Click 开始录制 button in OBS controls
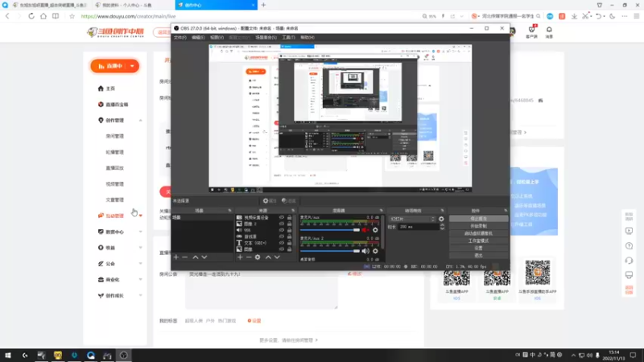Screen dimensions: 644x362 click(478, 226)
